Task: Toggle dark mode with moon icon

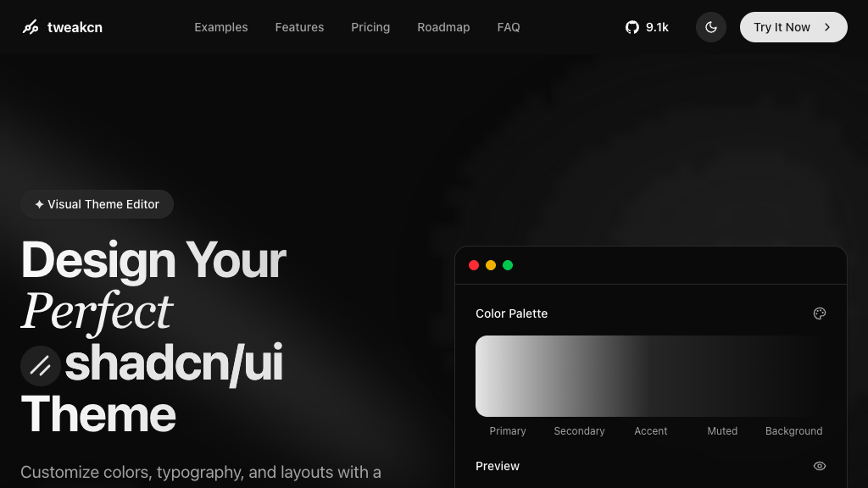Action: pyautogui.click(x=710, y=27)
